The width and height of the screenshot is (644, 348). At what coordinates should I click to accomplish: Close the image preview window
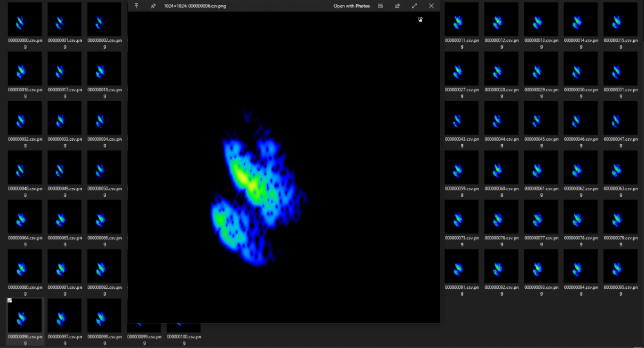[x=431, y=6]
